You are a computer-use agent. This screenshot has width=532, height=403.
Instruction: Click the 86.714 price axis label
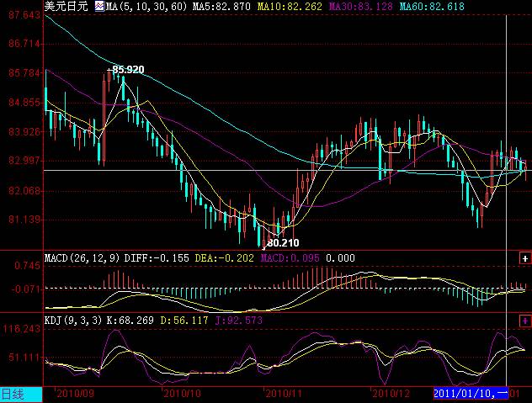coord(24,44)
